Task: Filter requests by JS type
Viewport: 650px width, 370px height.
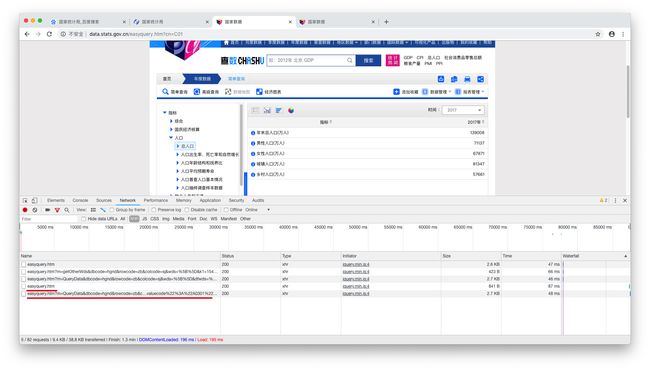Action: (x=145, y=219)
